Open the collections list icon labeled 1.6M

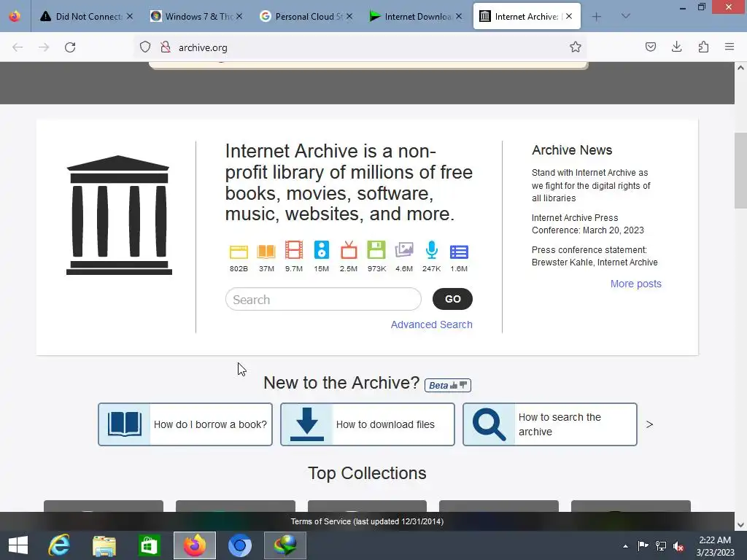459,252
